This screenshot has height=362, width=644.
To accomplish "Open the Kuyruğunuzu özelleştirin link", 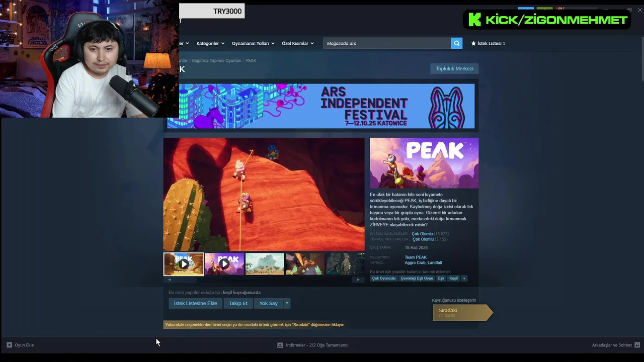I will point(454,300).
